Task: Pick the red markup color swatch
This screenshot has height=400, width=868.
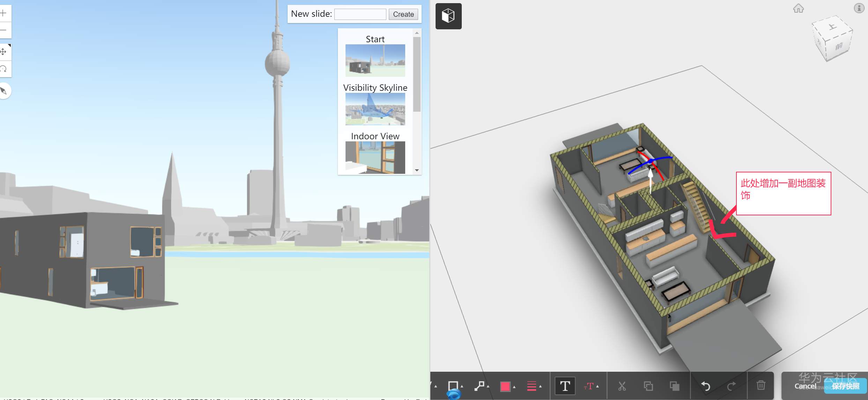Action: [505, 386]
